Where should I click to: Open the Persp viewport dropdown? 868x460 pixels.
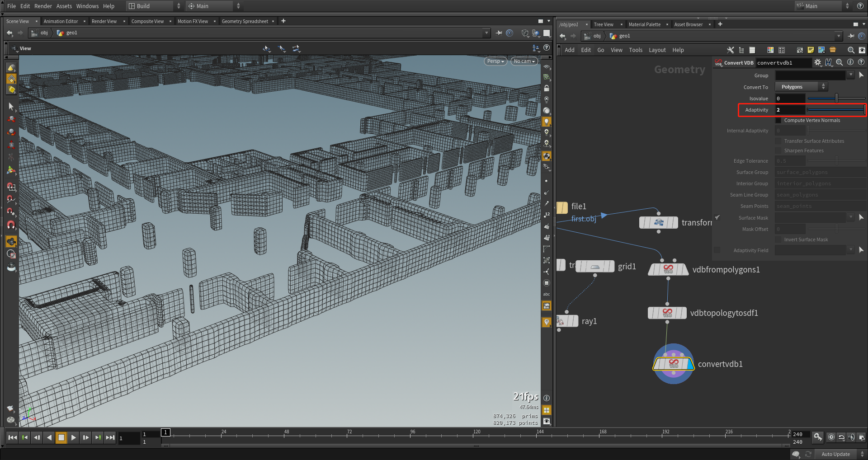coord(495,61)
